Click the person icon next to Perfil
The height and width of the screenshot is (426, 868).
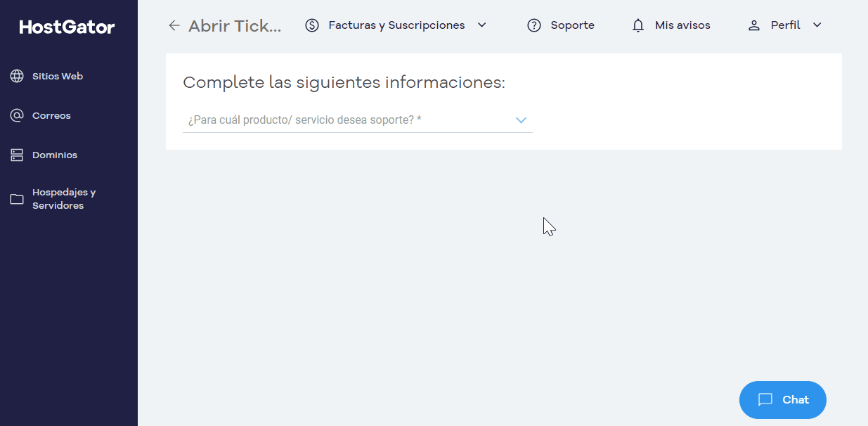pos(753,25)
